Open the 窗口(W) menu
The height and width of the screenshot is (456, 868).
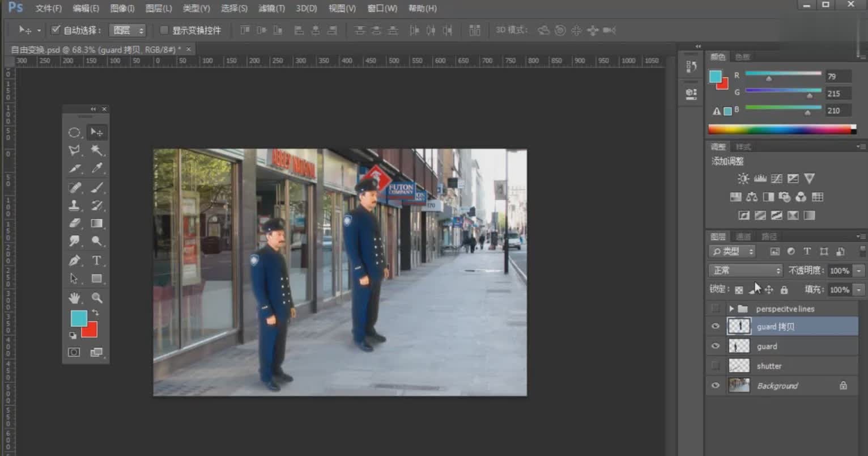coord(382,9)
